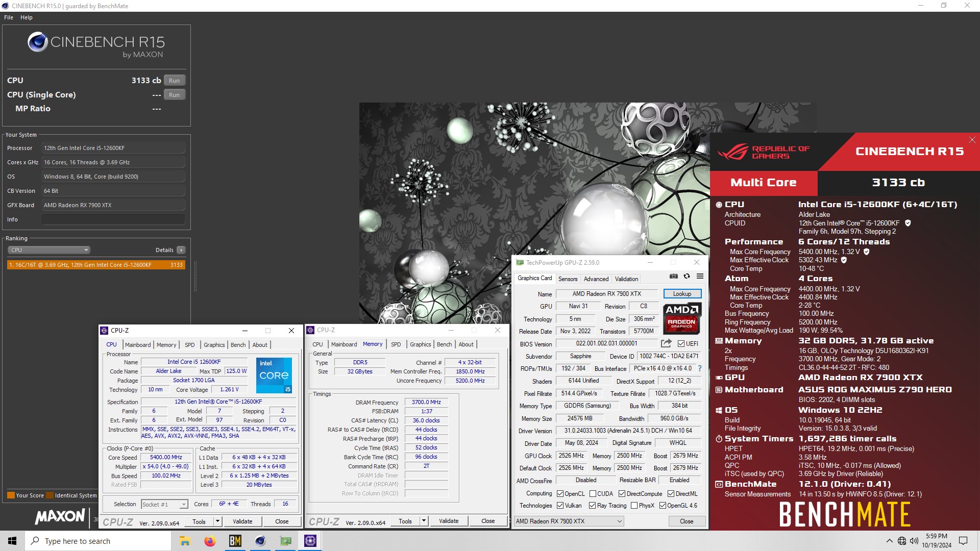Click Validate in left CPU-Z window
980x551 pixels.
pyautogui.click(x=242, y=521)
